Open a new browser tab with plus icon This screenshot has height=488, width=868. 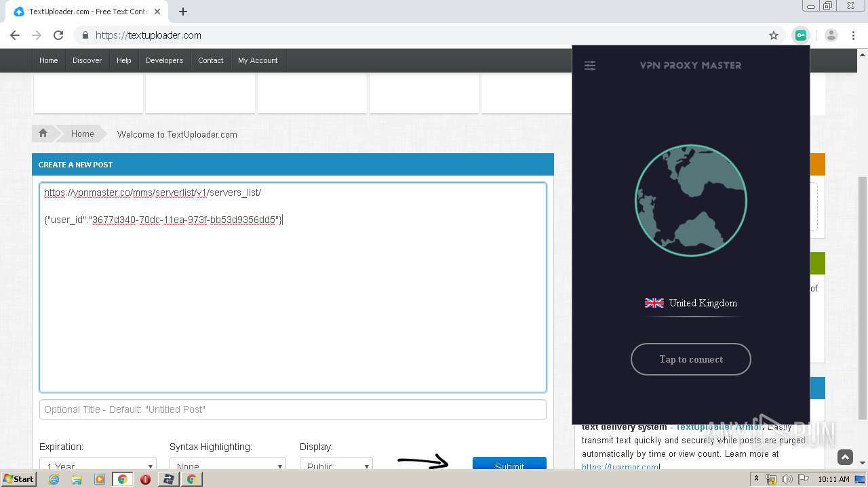click(182, 12)
